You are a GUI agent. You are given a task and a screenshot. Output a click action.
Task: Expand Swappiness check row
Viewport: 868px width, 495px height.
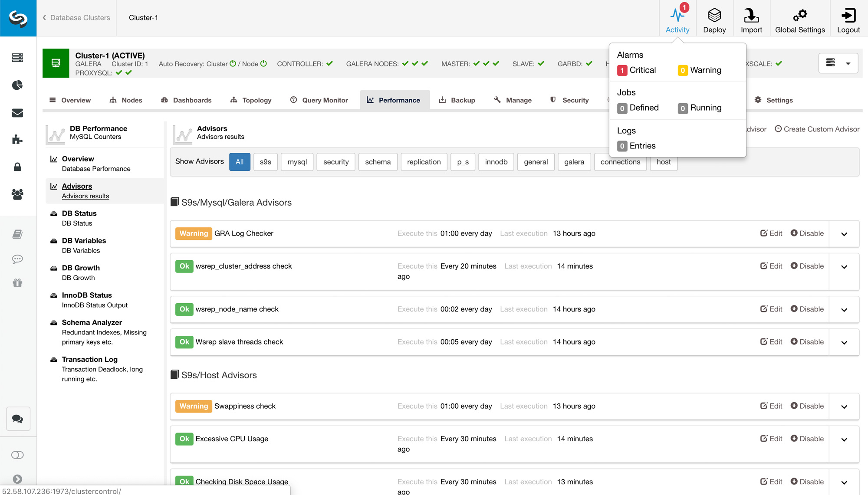844,406
